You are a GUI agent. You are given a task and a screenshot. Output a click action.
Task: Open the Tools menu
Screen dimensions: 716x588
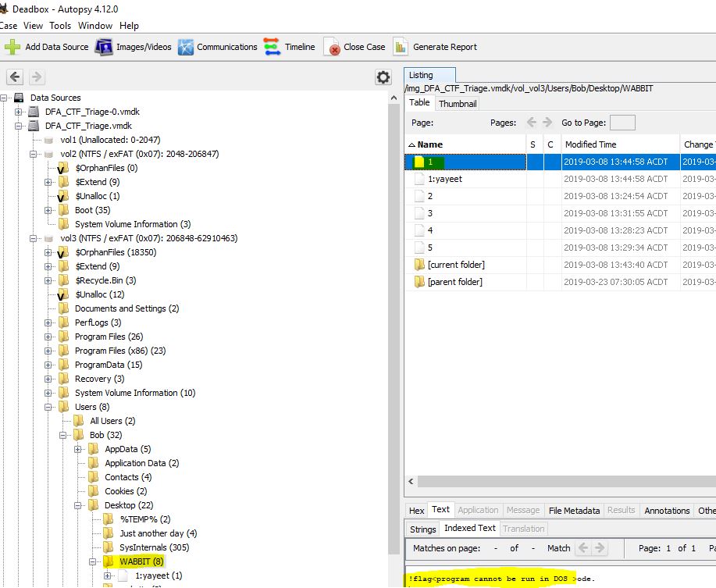[60, 26]
